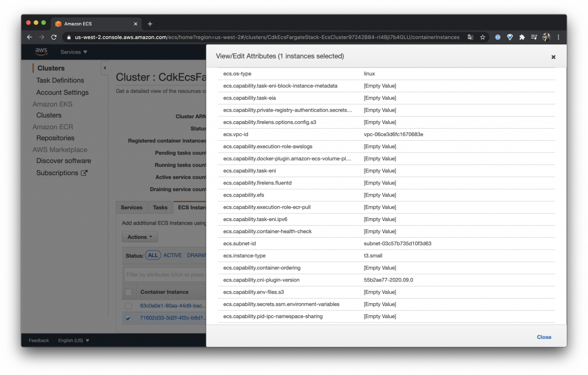This screenshot has width=588, height=375.
Task: Click the ecs.capability.container-health-check attribute name
Action: 268,231
